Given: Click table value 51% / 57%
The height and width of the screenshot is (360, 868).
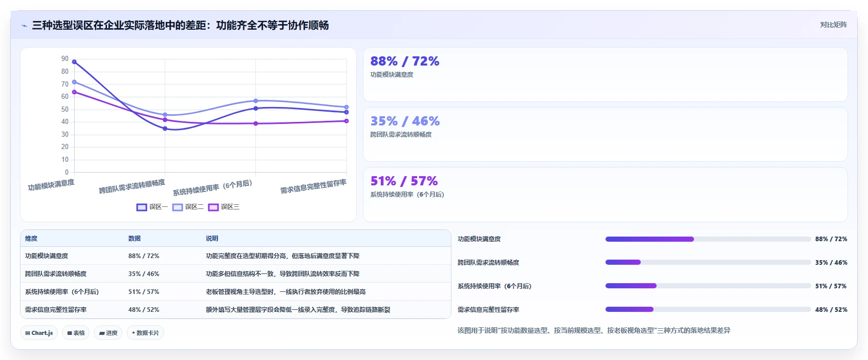Looking at the screenshot, I should (144, 292).
